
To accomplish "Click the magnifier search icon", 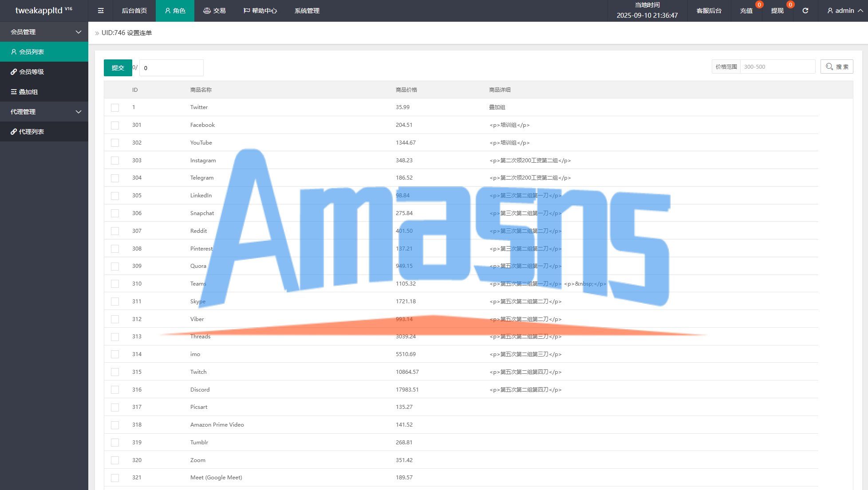I will tap(829, 67).
